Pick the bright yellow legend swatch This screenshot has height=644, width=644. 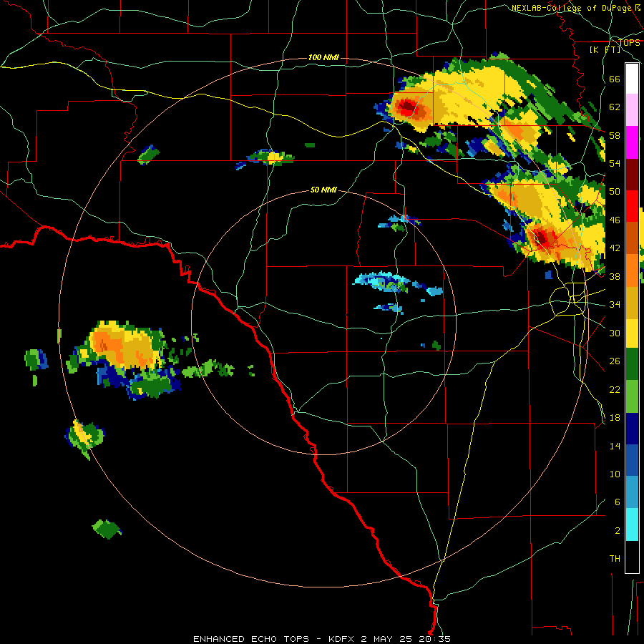tap(632, 333)
